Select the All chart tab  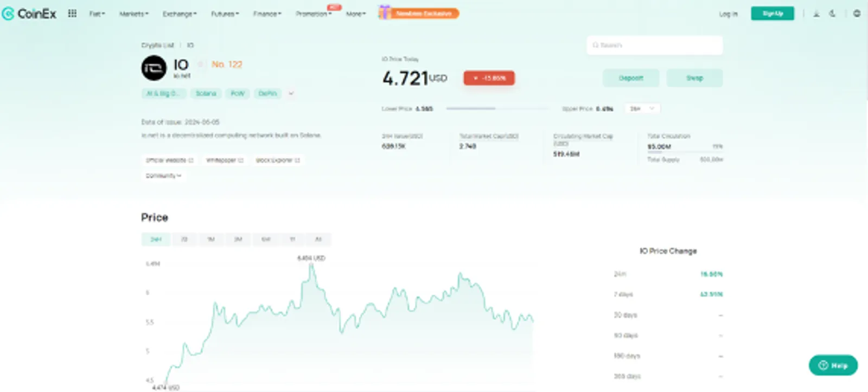click(x=318, y=239)
